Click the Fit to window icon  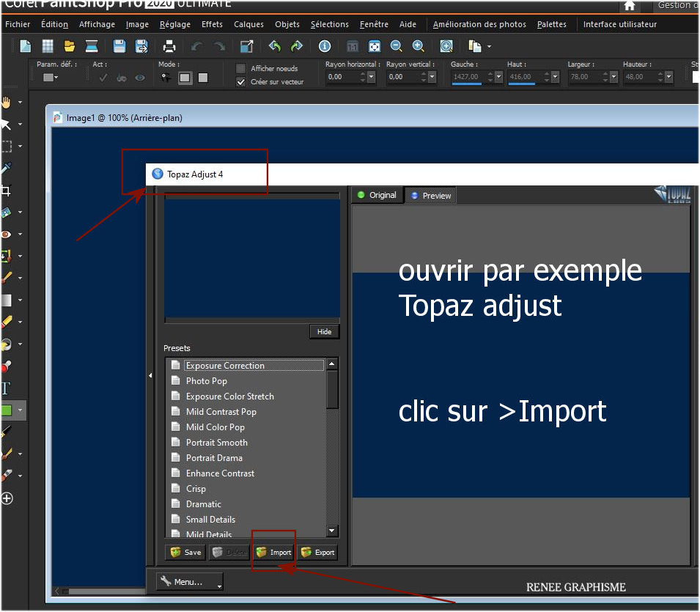[x=374, y=46]
